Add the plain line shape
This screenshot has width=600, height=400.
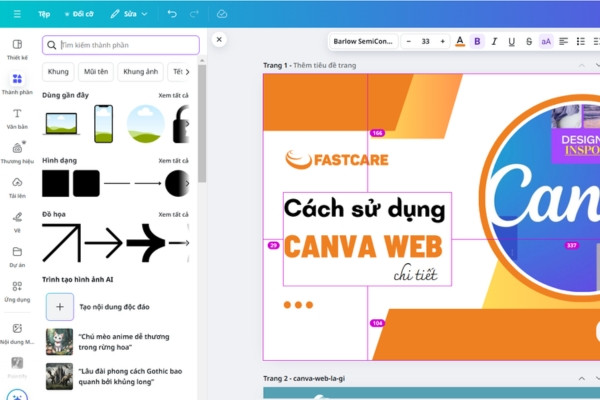tap(117, 183)
